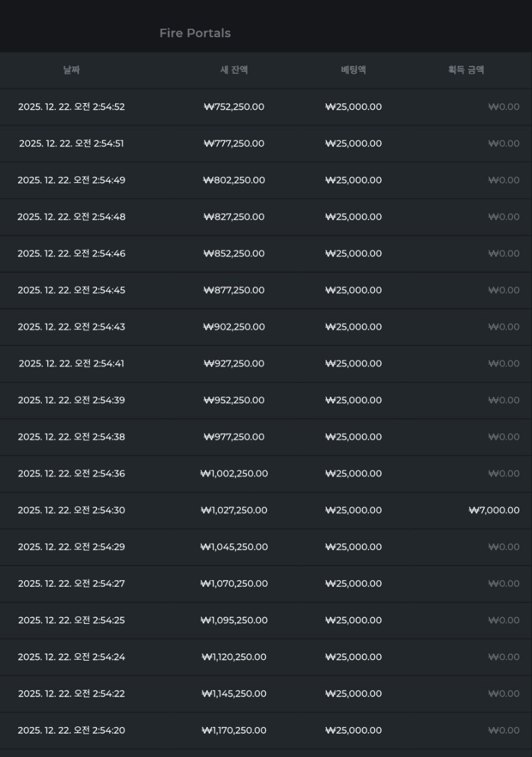The width and height of the screenshot is (532, 757).
Task: Select the 오전 2:54:30 winning row timestamp
Action: (71, 510)
